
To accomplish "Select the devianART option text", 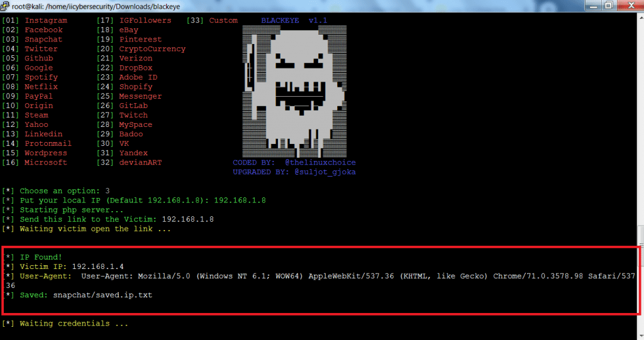I will pyautogui.click(x=140, y=162).
